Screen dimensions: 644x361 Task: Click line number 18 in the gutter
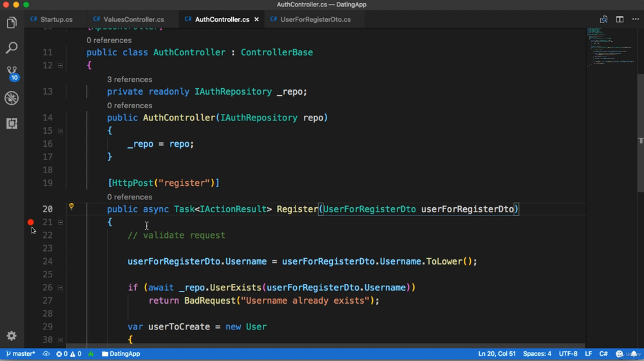[48, 170]
